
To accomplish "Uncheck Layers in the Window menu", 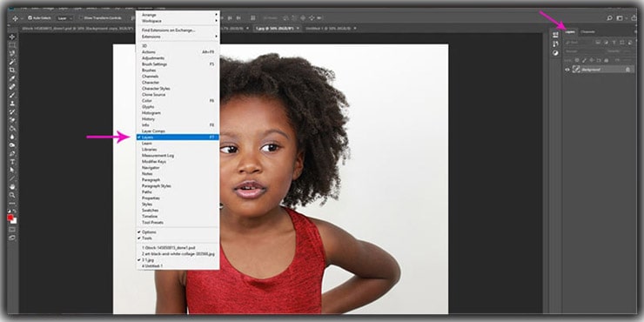I will coord(178,138).
